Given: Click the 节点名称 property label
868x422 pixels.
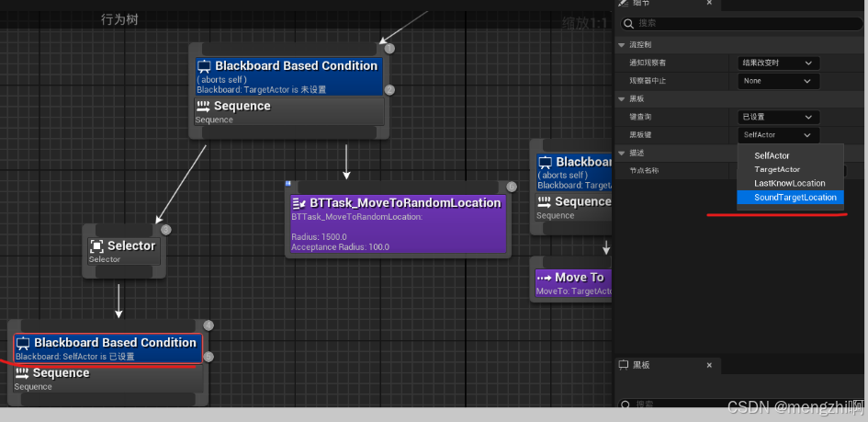Looking at the screenshot, I should 645,171.
